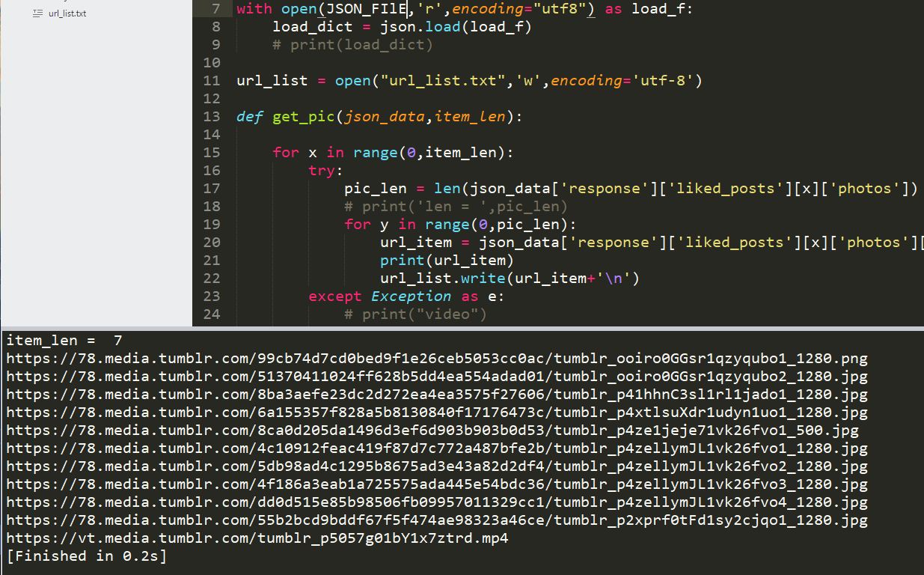
Task: Place cursor in JSON_FILE on line 7
Action: coord(367,9)
